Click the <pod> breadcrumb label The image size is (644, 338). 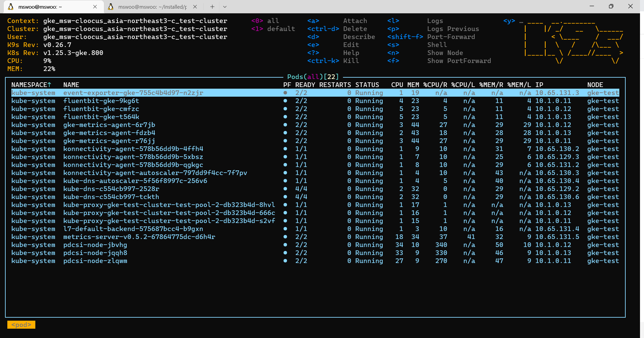(x=21, y=325)
